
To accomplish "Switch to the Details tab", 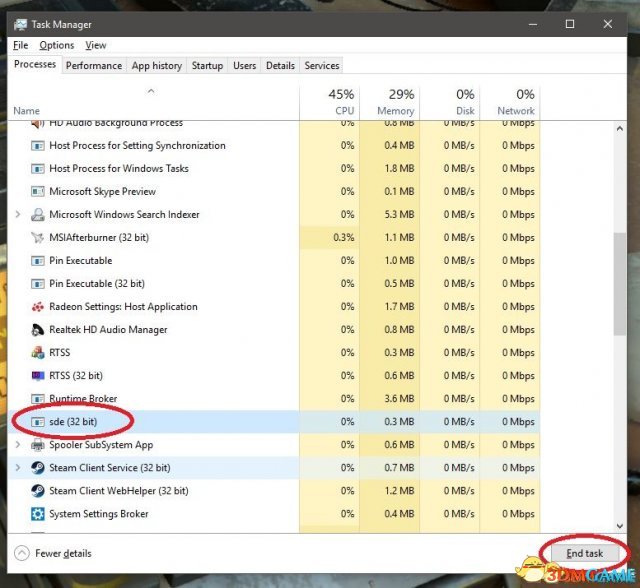I will click(280, 66).
